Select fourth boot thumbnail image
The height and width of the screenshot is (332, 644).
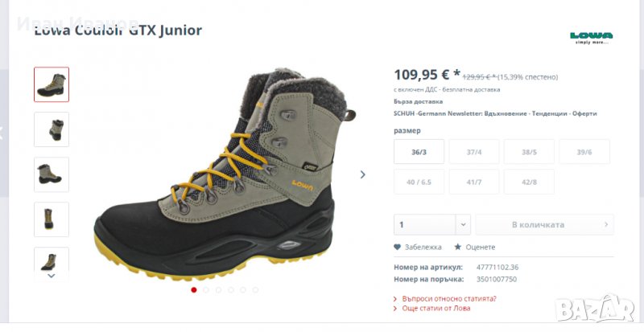tap(52, 219)
